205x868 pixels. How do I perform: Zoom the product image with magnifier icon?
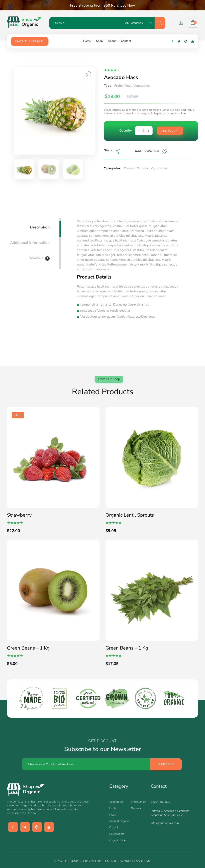click(88, 74)
